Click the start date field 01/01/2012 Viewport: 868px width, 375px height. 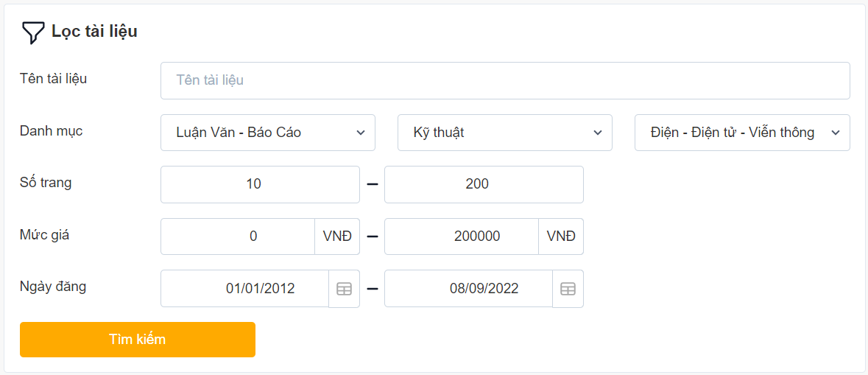(245, 289)
